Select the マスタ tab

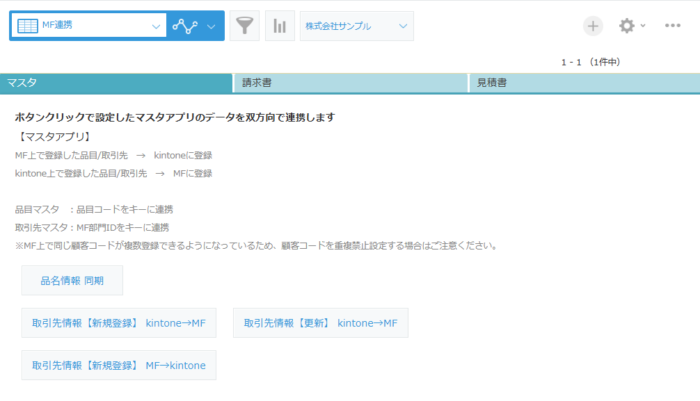tap(116, 83)
